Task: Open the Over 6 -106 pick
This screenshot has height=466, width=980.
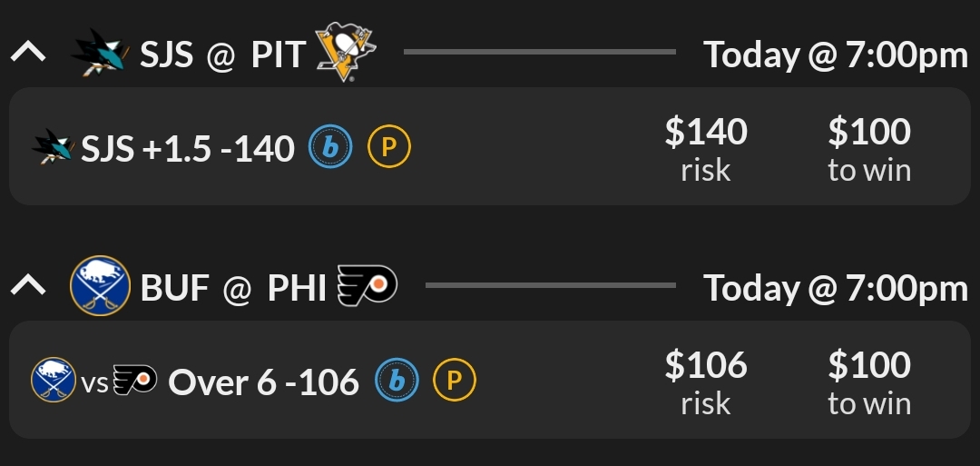Action: click(x=263, y=382)
